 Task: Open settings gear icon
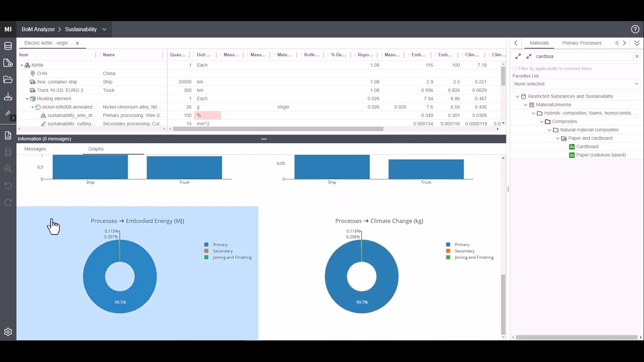coord(8,332)
